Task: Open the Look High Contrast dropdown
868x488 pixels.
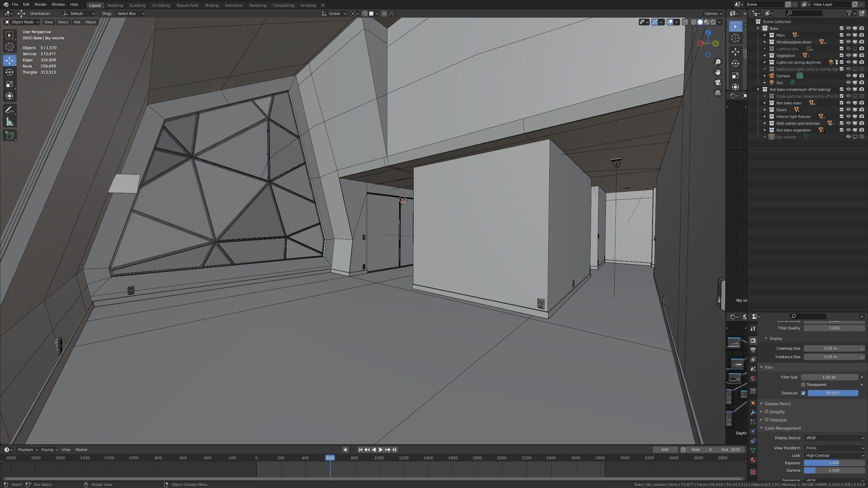Action: pyautogui.click(x=834, y=455)
